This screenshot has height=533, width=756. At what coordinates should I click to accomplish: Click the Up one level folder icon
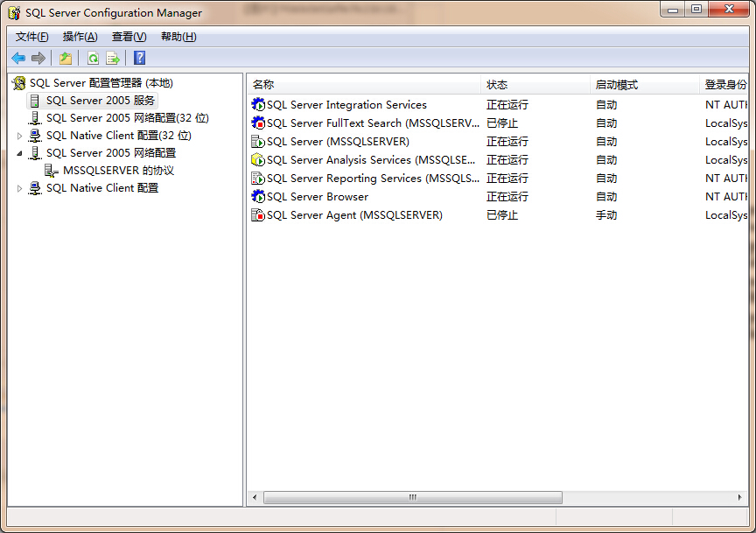(x=66, y=59)
